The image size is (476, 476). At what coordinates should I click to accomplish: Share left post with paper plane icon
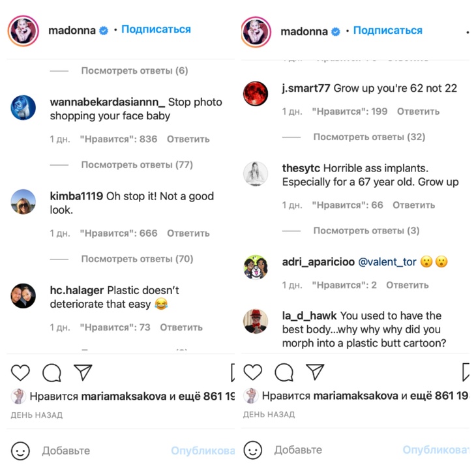point(83,372)
